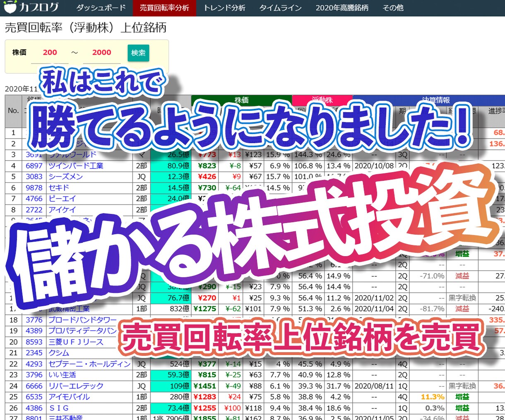Open the トレンド分析 menu item
This screenshot has width=505, height=420.
coord(224,8)
